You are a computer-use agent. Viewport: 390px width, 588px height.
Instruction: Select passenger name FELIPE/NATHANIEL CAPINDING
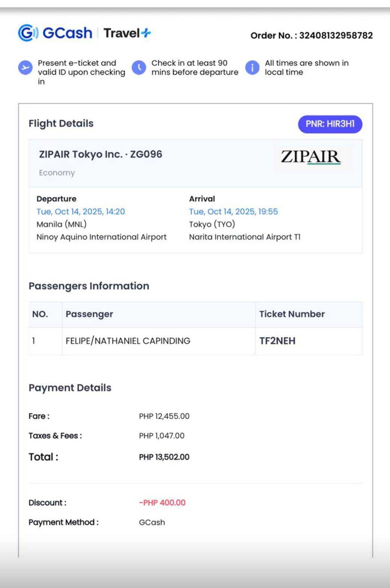(x=128, y=341)
